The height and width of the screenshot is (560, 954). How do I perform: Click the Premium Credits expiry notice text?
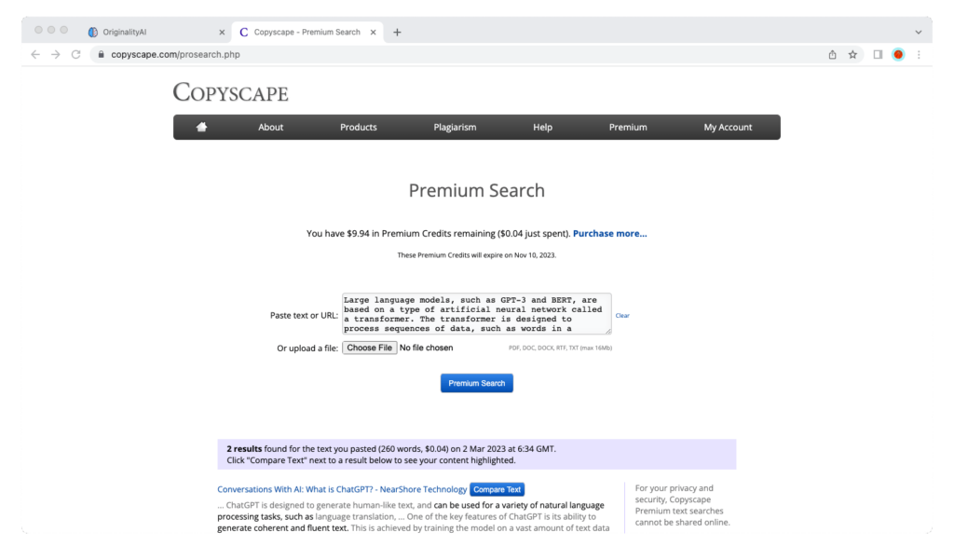(x=476, y=255)
